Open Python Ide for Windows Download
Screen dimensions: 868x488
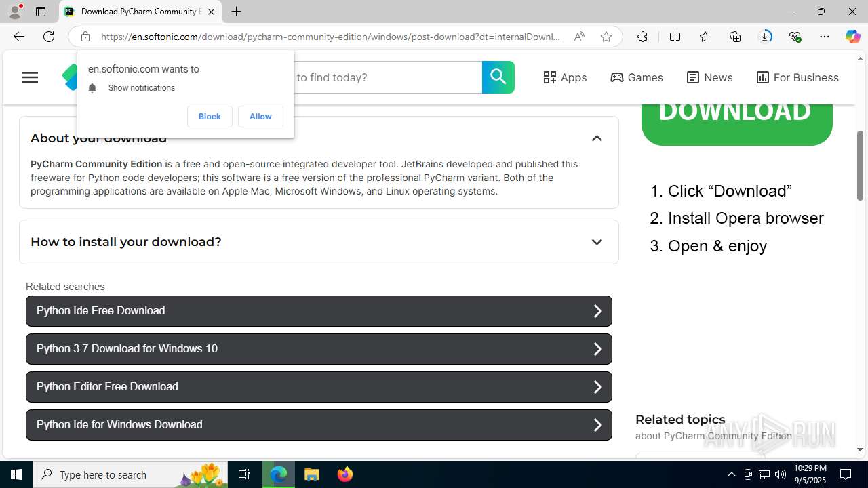click(319, 425)
